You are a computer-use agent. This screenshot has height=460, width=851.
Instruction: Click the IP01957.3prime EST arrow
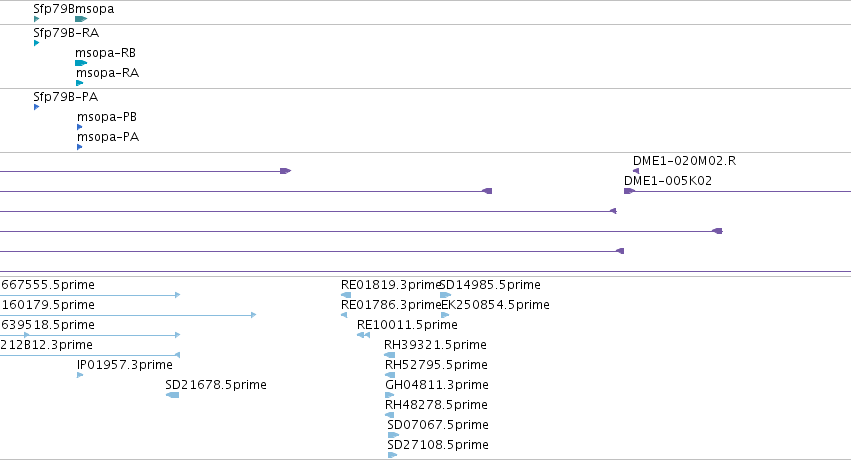[80, 375]
